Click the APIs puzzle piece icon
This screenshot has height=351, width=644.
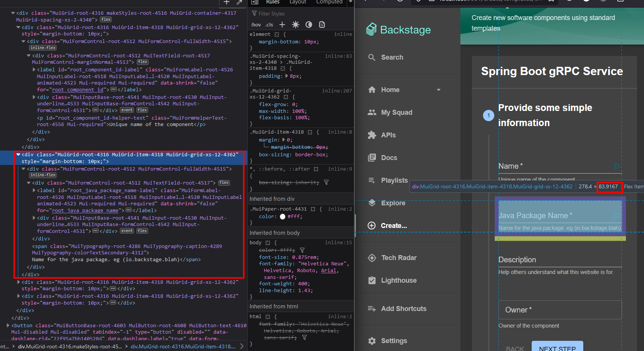click(372, 135)
